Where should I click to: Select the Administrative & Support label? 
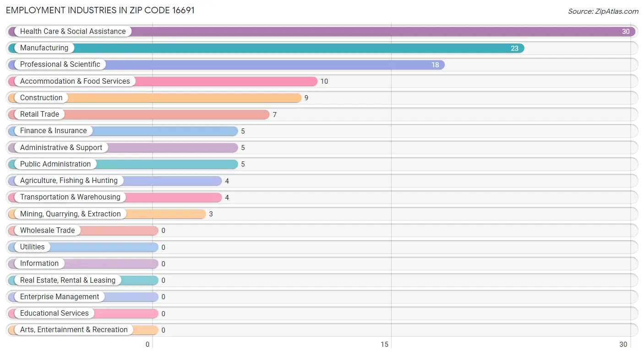click(61, 148)
